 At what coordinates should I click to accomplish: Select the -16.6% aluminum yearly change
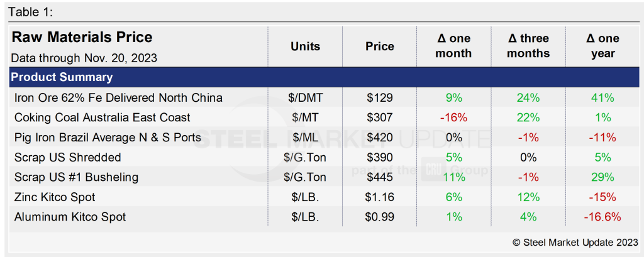tap(602, 217)
